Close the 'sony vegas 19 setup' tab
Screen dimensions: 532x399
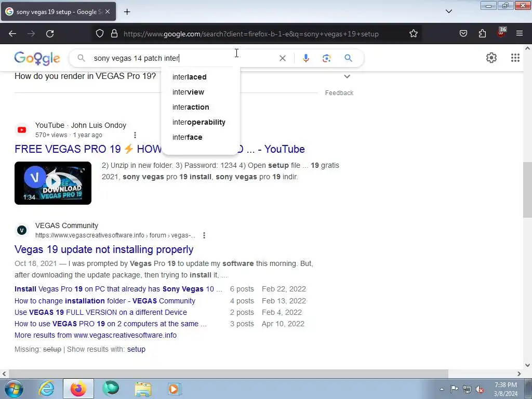(108, 11)
